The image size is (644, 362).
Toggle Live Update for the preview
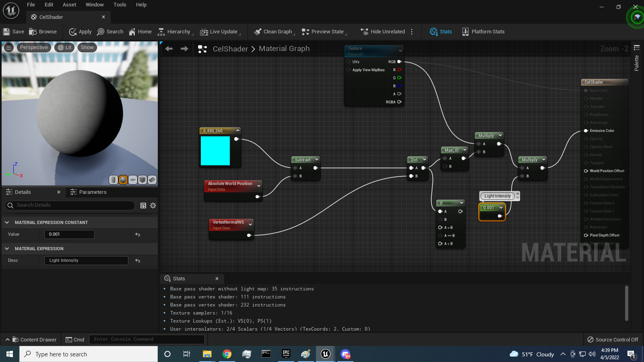coord(220,31)
